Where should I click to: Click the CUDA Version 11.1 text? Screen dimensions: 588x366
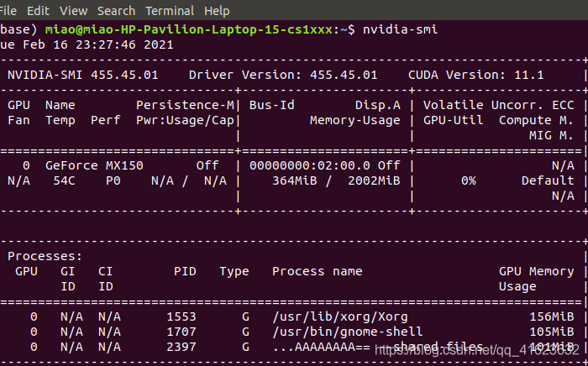point(475,75)
